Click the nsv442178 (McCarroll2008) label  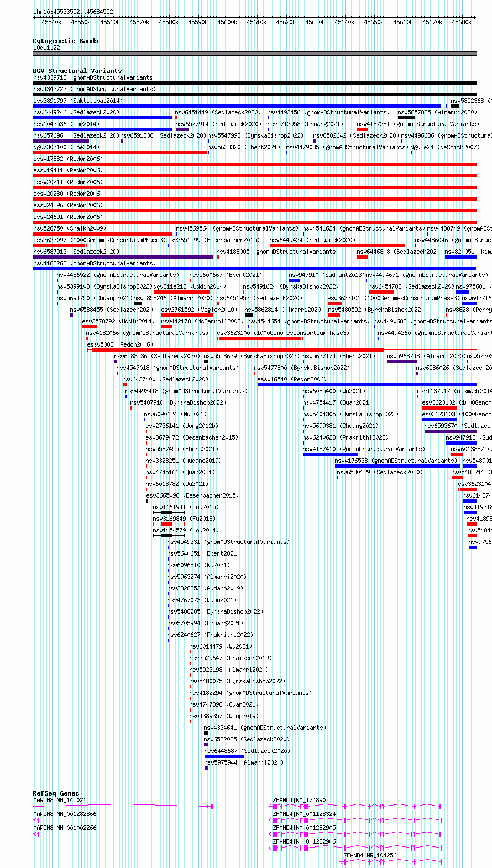202,321
